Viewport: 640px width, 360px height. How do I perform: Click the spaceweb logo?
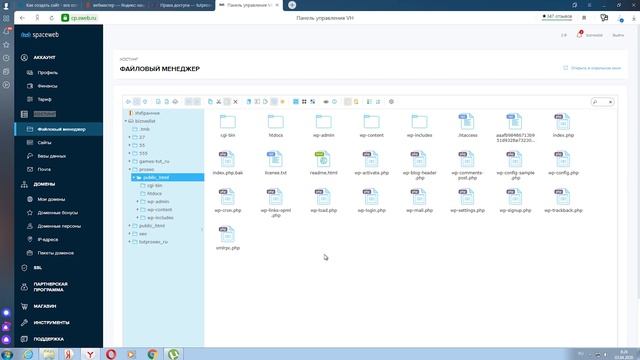40,35
